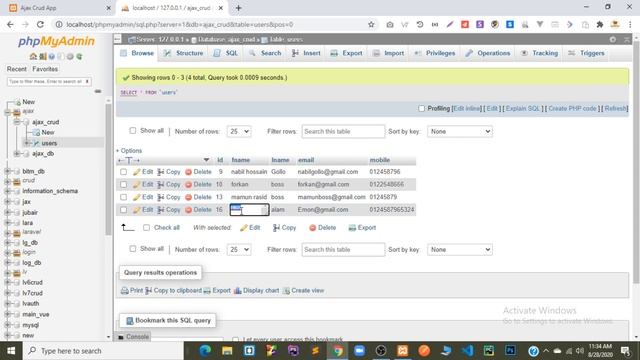
Task: Collapse the navigation panel link icon
Action: coord(98,91)
